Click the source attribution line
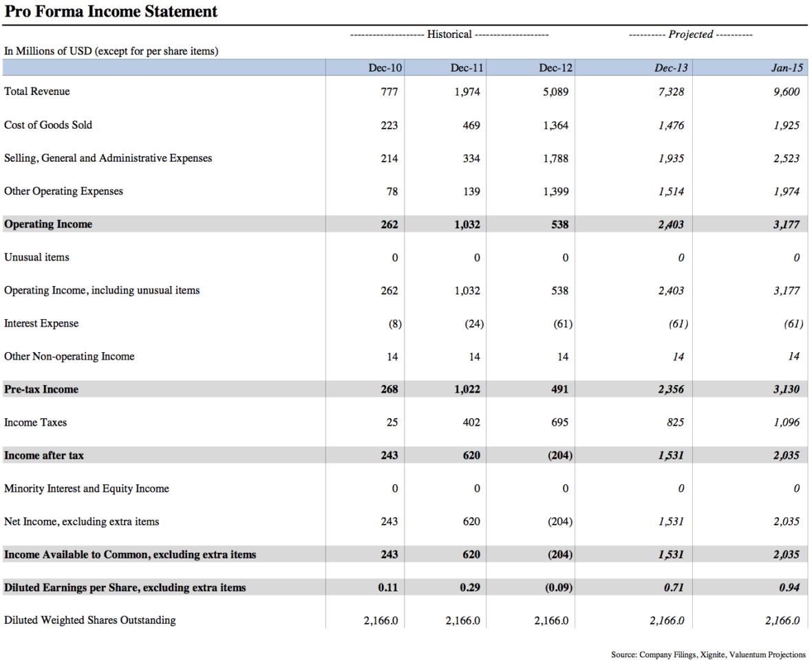The image size is (812, 667). (708, 655)
